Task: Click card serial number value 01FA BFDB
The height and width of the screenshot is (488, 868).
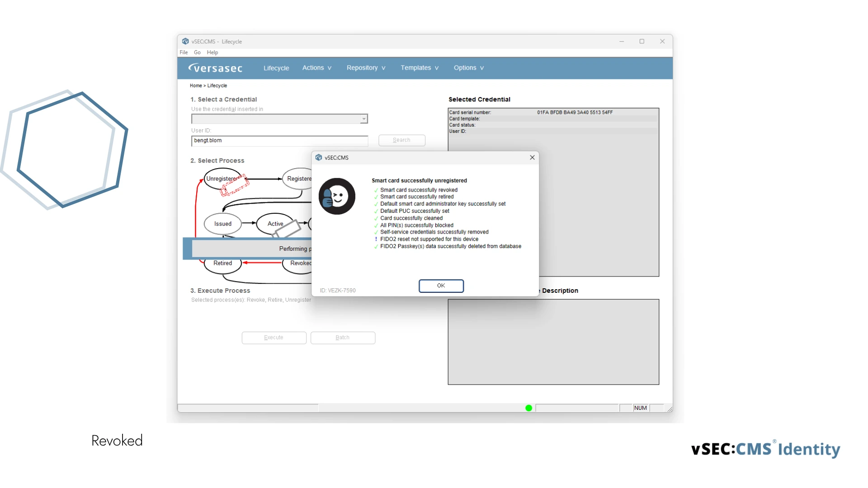Action: 575,113
